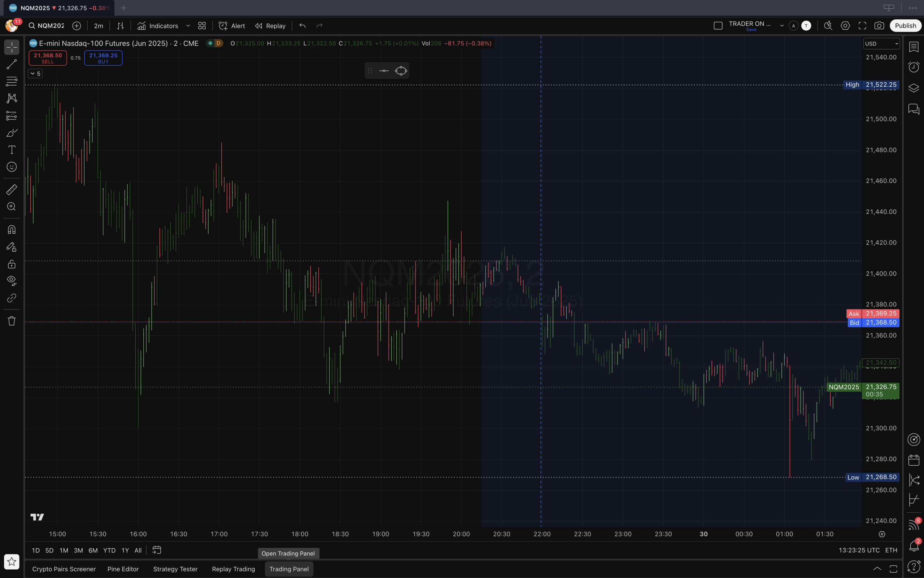Activate the zoom in tool

12,207
